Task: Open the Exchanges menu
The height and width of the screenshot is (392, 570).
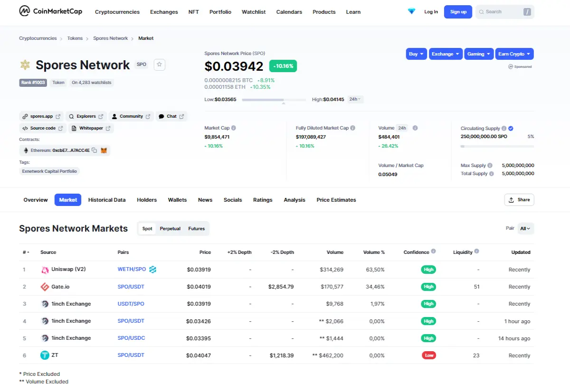Action: coord(164,12)
